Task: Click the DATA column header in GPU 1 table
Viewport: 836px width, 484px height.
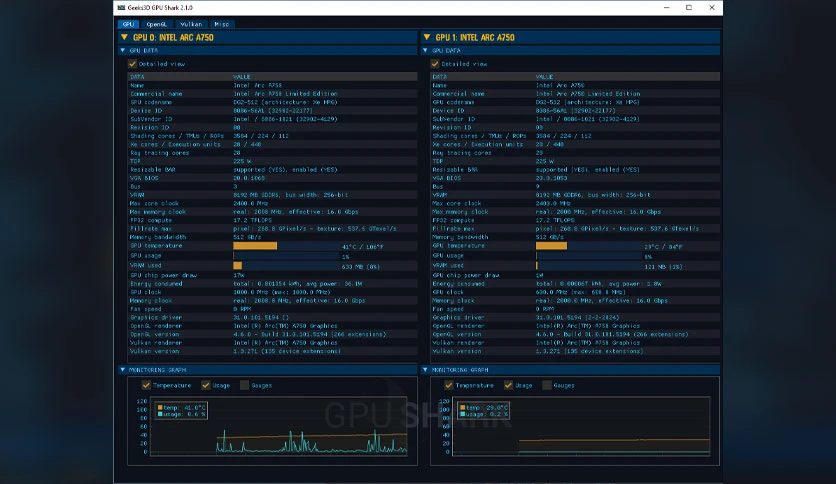Action: 440,77
